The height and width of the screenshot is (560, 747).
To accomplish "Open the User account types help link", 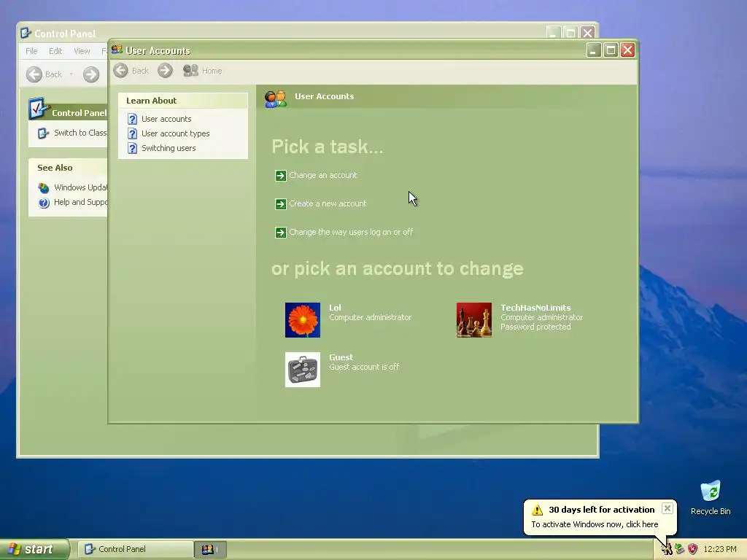I will pyautogui.click(x=175, y=134).
